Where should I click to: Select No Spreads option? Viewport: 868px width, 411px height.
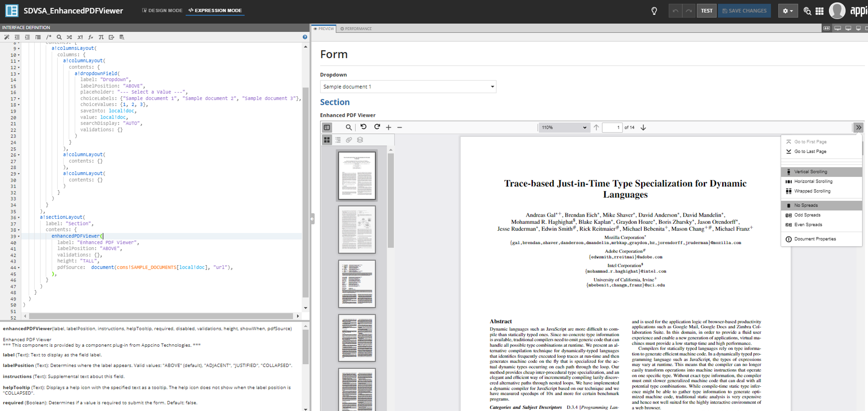[821, 206]
